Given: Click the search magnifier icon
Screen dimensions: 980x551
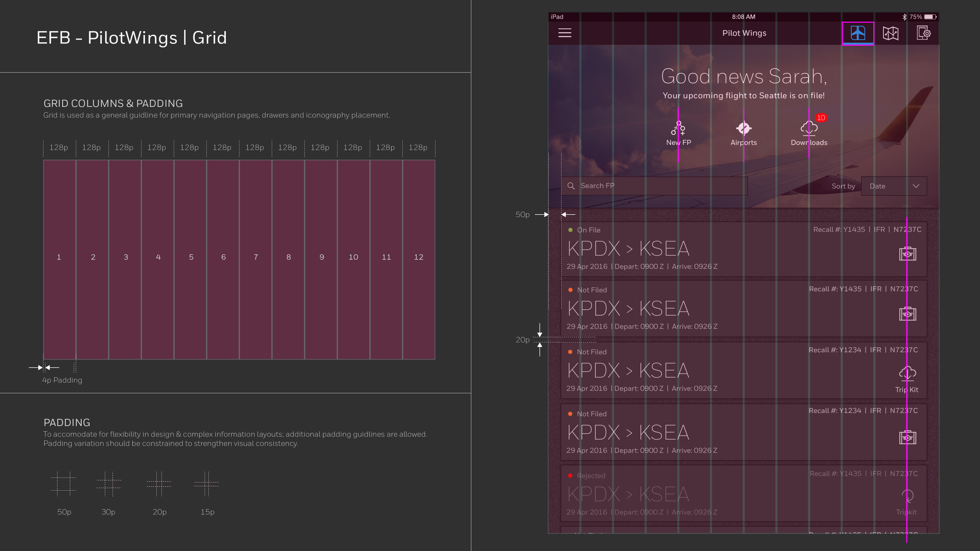Looking at the screenshot, I should pyautogui.click(x=571, y=186).
